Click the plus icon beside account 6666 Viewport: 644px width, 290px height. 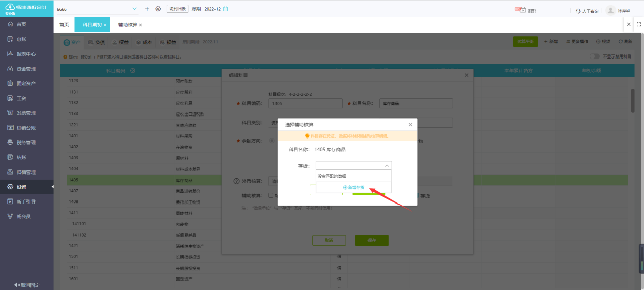click(147, 9)
